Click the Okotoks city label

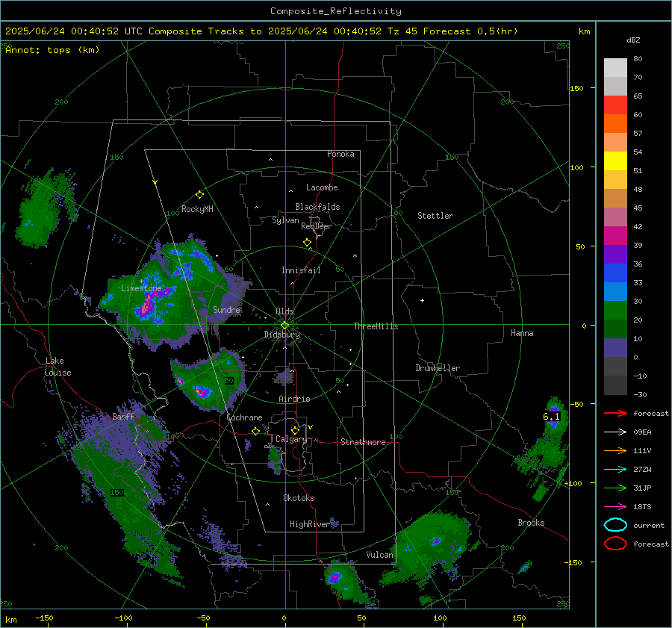pyautogui.click(x=299, y=498)
